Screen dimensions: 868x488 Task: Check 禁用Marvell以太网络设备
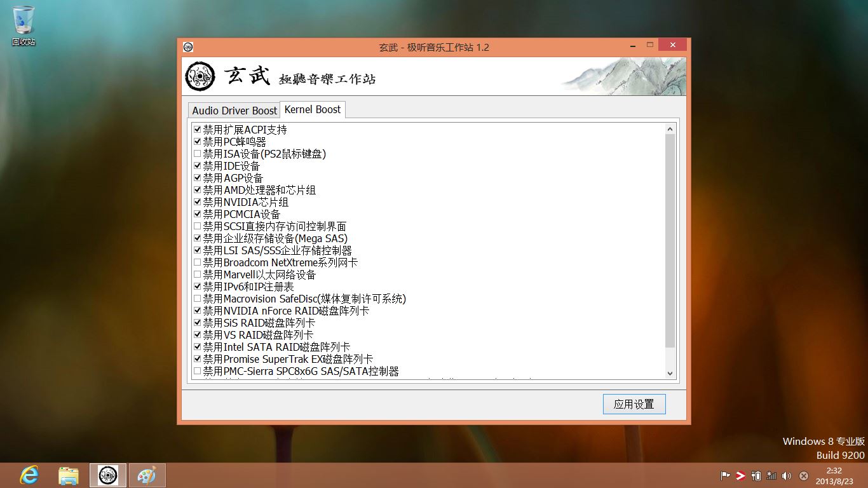[198, 274]
